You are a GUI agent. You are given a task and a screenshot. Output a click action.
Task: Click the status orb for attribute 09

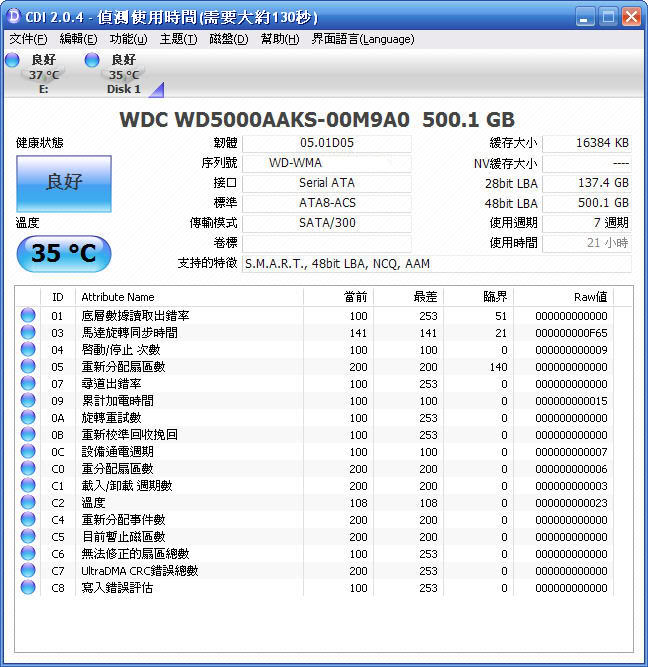click(28, 400)
